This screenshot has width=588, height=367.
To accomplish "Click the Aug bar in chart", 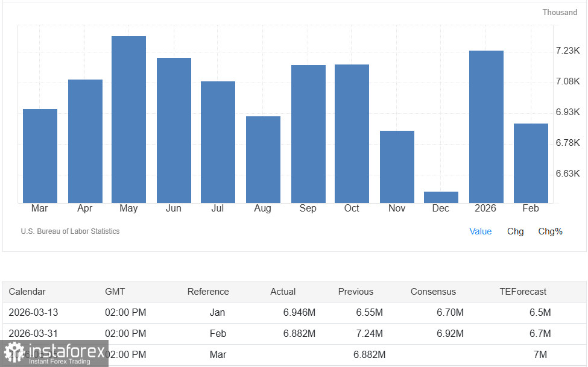I will 264,160.
